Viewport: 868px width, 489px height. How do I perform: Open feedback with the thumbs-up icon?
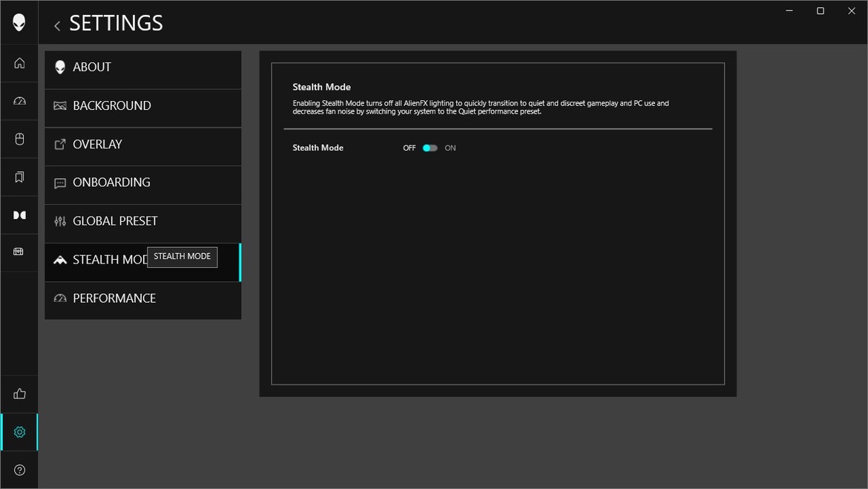(x=19, y=394)
